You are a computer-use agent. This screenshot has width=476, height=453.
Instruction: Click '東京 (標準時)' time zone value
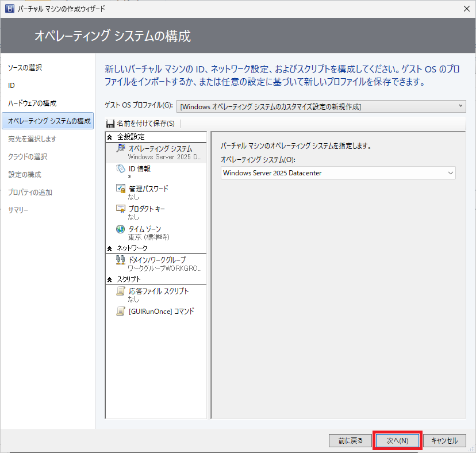(x=148, y=237)
